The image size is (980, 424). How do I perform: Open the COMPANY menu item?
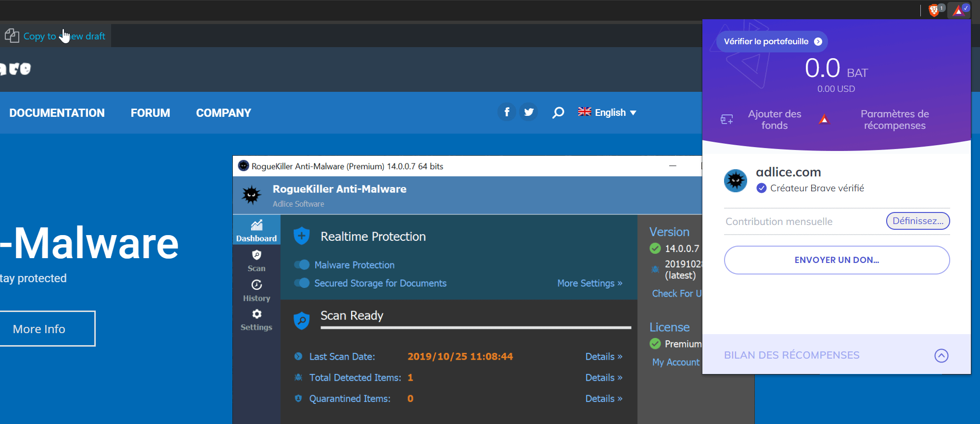(223, 113)
